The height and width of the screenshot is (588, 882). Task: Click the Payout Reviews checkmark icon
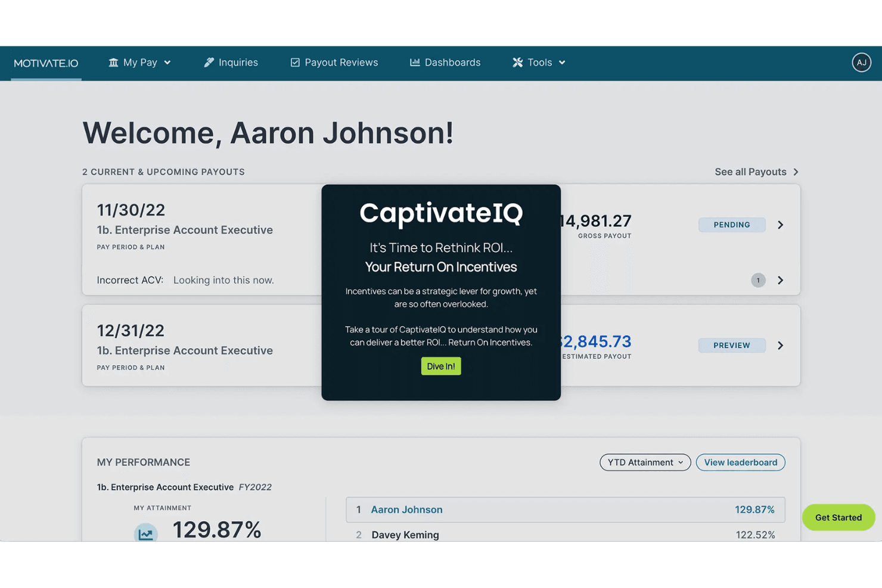[x=295, y=63]
